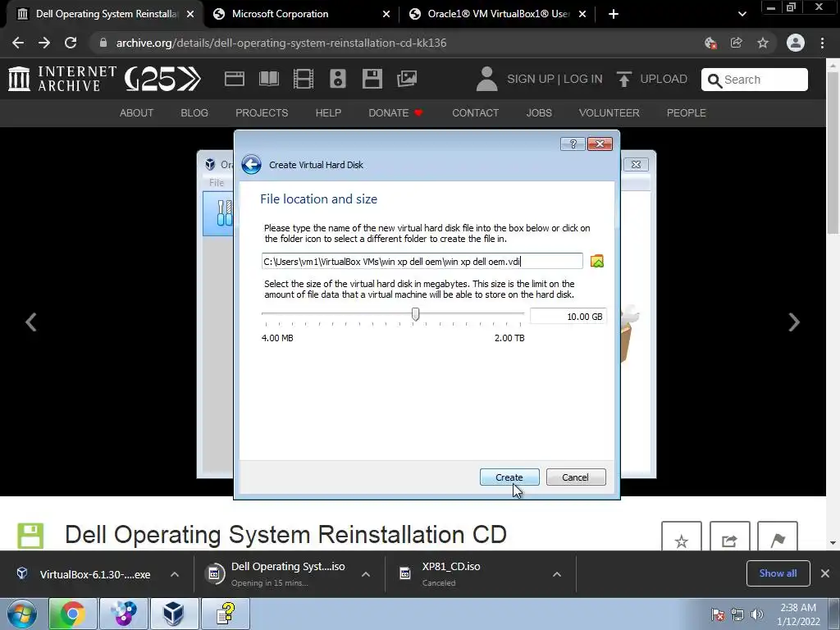Image resolution: width=840 pixels, height=630 pixels.
Task: Close the VirtualBox Manager background window
Action: point(636,164)
